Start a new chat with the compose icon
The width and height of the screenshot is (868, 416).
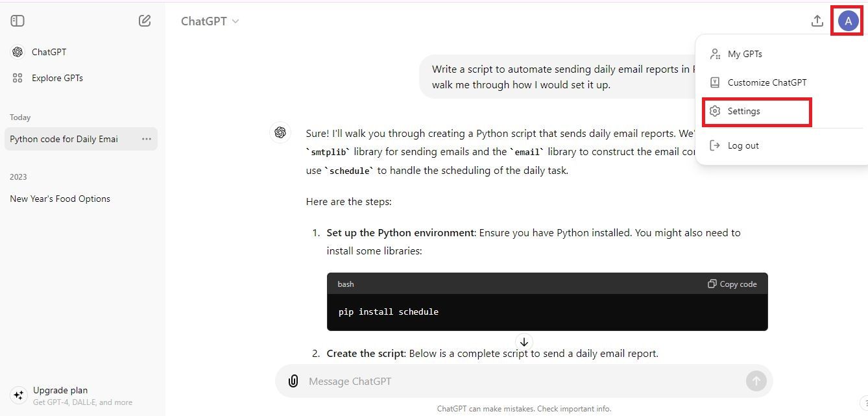(145, 20)
